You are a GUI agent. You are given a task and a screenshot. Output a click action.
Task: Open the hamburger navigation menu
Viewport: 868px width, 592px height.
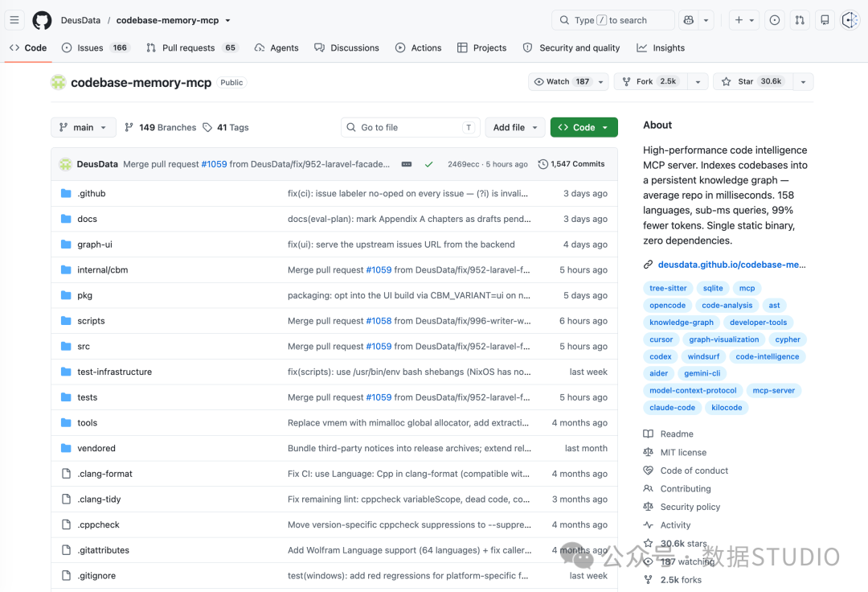[x=14, y=20]
